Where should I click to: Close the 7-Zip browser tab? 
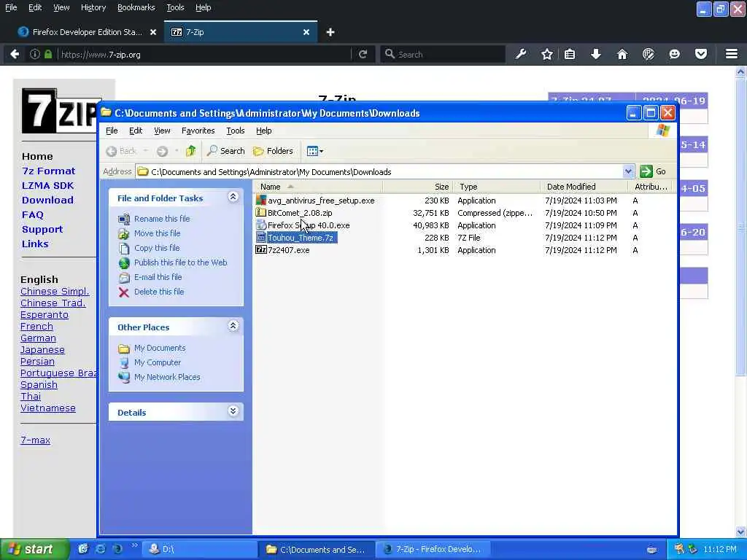[x=306, y=32]
